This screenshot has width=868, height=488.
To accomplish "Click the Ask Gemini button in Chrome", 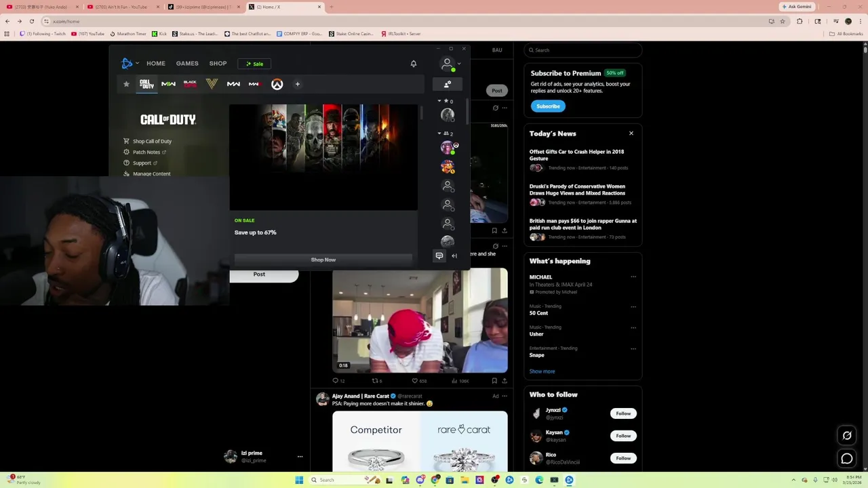I will (797, 7).
